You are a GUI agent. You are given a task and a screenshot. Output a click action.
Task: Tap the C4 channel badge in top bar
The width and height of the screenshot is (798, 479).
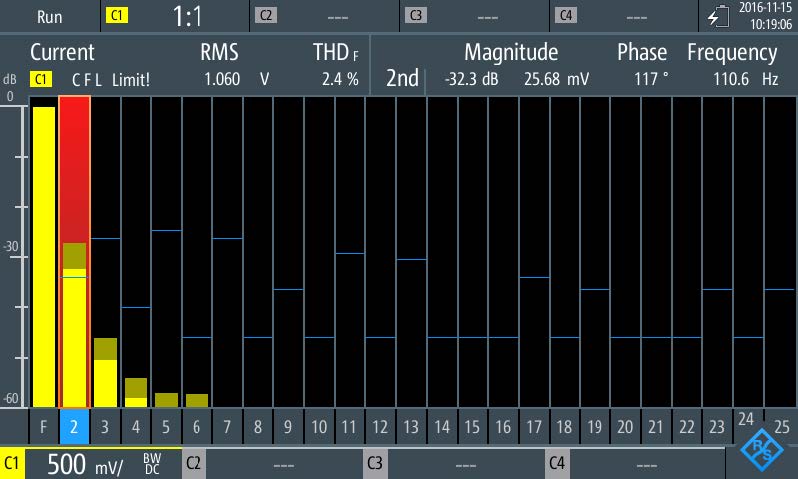[x=565, y=16]
